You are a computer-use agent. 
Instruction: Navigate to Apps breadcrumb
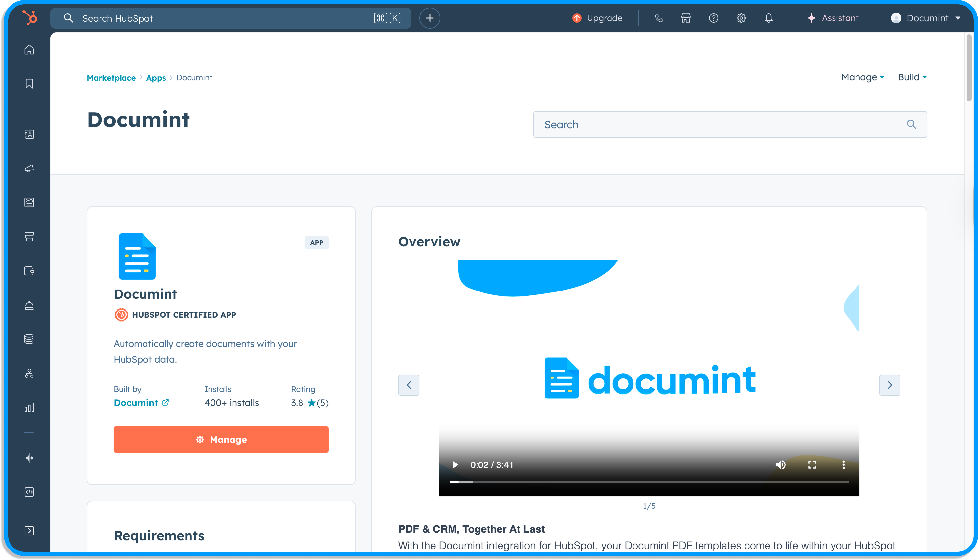(x=156, y=78)
